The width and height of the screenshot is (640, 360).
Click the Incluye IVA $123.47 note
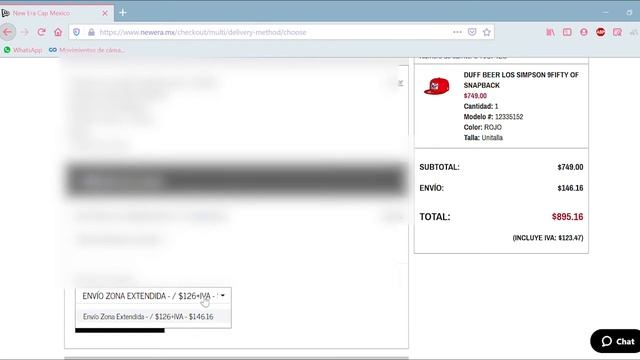pos(548,238)
